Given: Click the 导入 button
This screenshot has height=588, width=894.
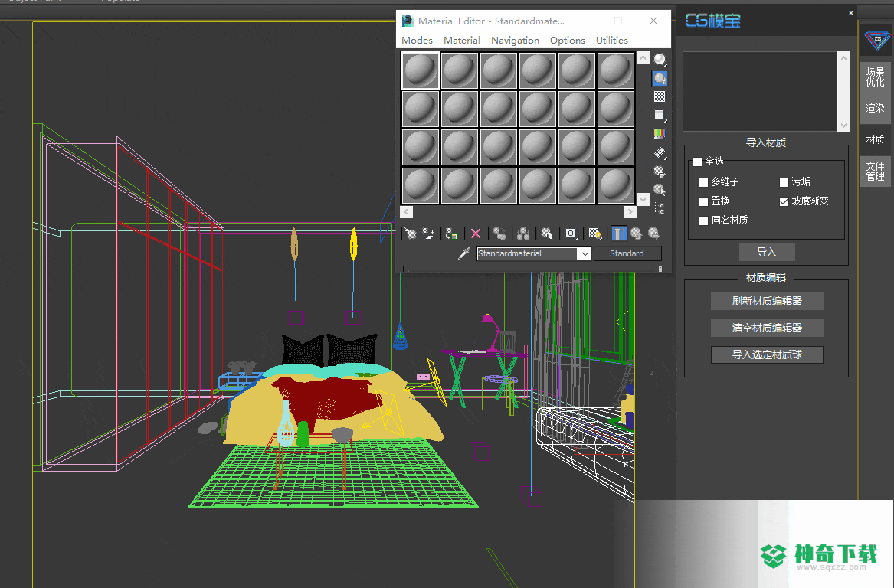Looking at the screenshot, I should pos(767,252).
